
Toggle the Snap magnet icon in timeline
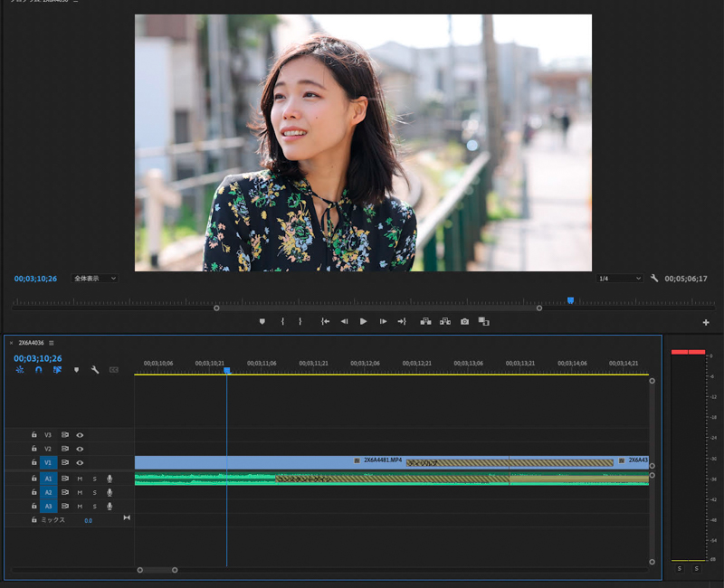pos(38,370)
